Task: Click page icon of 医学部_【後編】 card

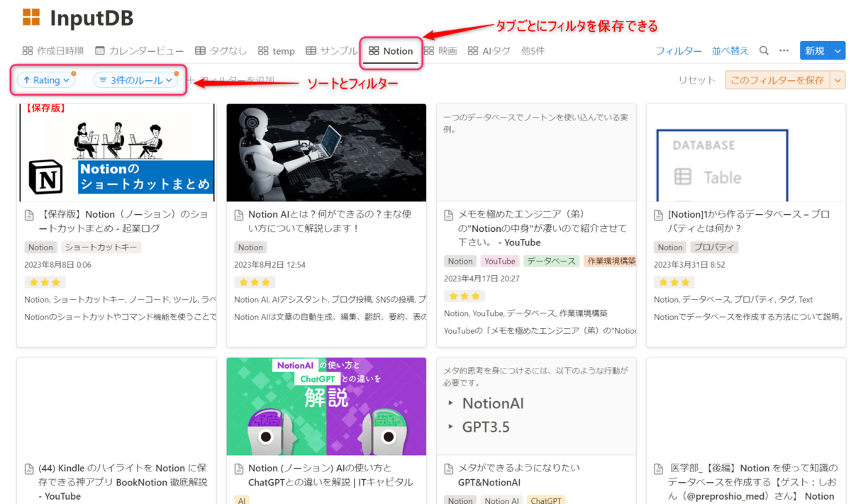Action: click(659, 469)
